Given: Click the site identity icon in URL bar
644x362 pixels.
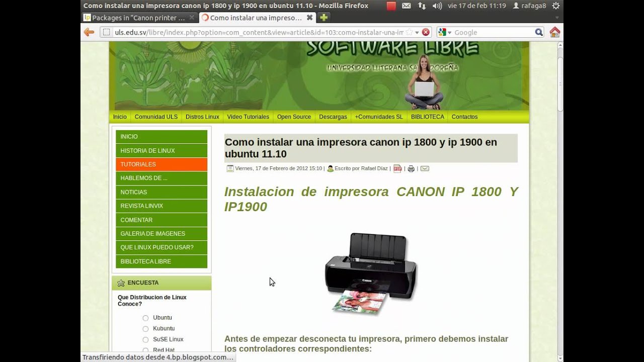Looking at the screenshot, I should [x=106, y=32].
